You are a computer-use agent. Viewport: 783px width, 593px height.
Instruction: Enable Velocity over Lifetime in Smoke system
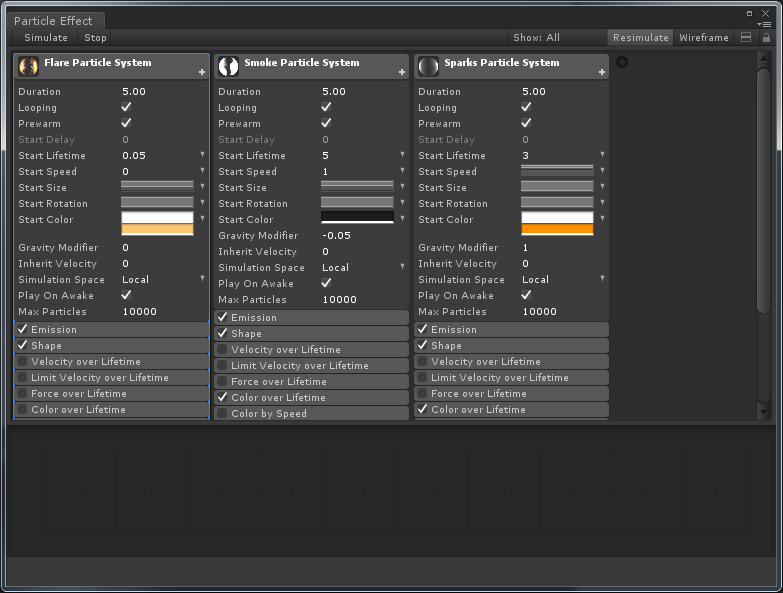click(222, 349)
